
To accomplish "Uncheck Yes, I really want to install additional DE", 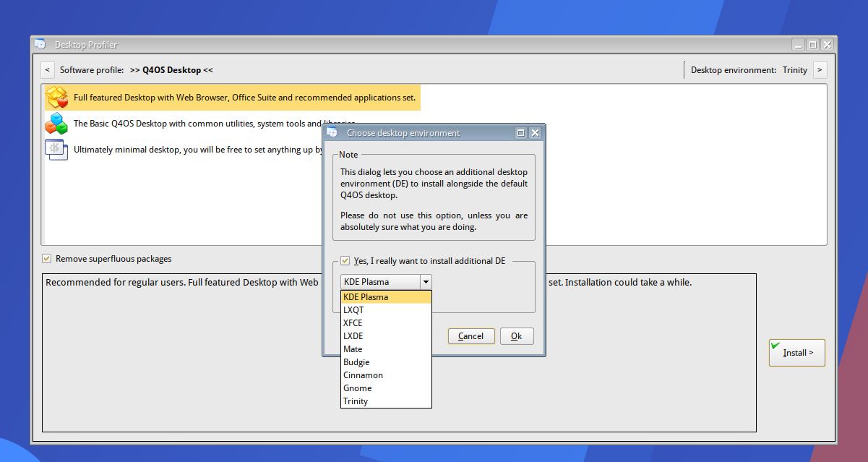I will [345, 261].
